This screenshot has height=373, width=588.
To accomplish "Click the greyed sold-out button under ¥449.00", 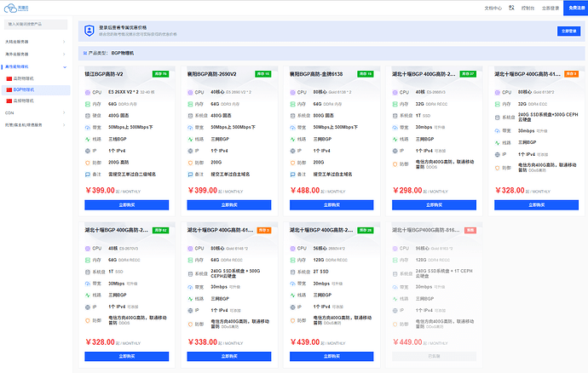I will [x=435, y=357].
